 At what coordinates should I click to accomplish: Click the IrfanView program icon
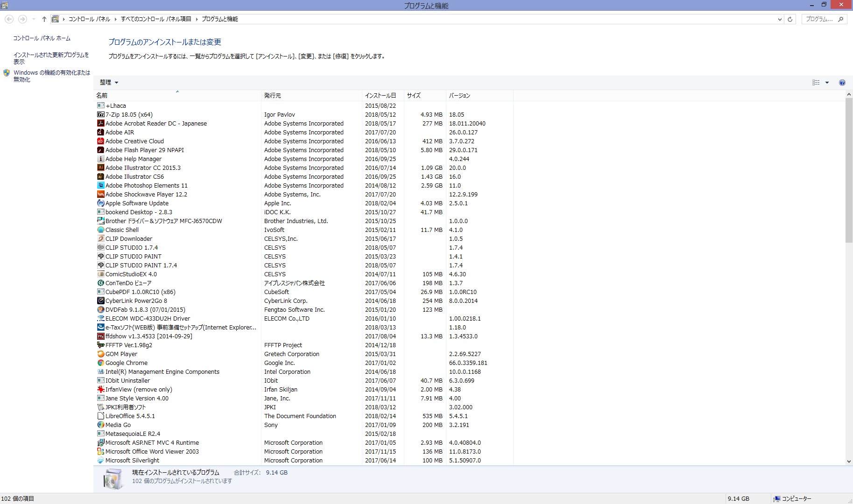(100, 389)
